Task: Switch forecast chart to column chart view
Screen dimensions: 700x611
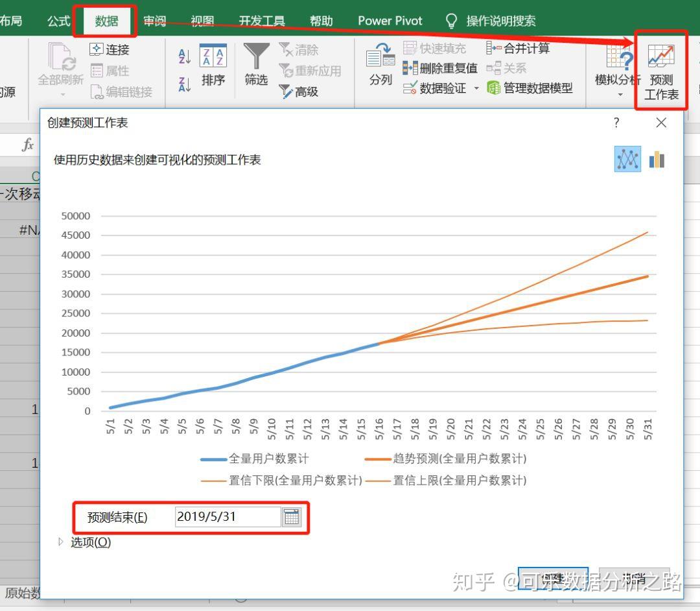Action: (657, 159)
